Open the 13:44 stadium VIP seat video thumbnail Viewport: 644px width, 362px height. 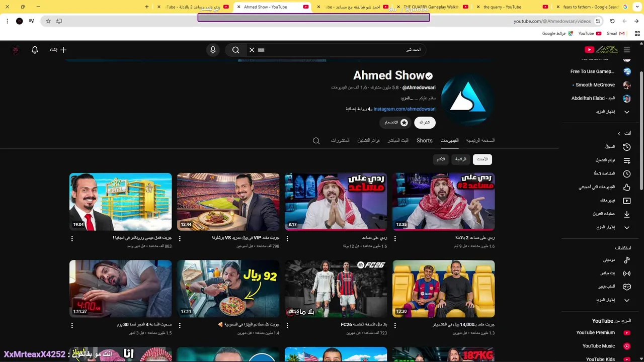(228, 202)
